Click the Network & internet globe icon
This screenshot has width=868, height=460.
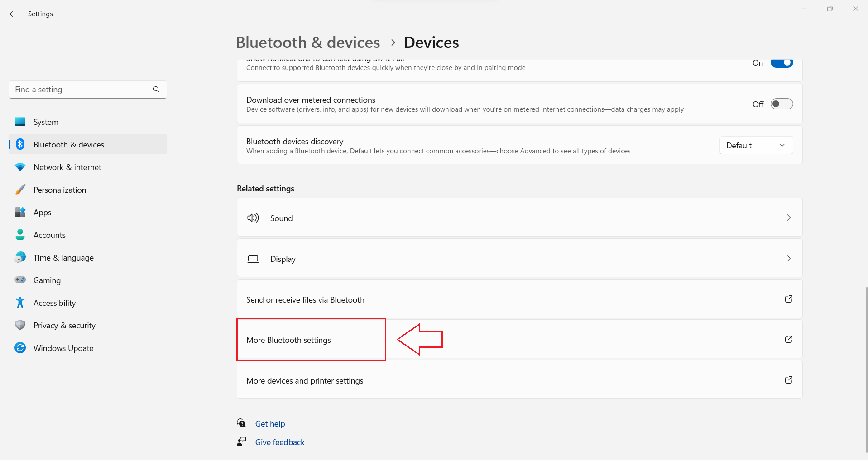point(20,167)
